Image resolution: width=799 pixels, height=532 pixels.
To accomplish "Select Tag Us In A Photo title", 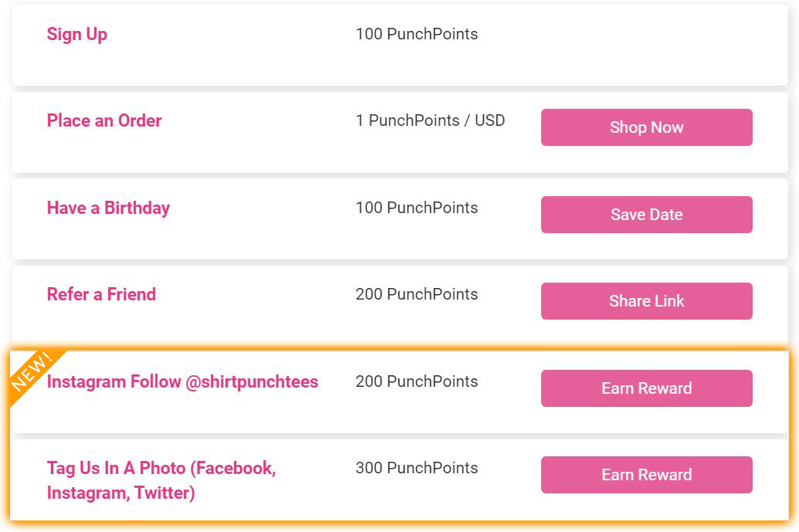I will (161, 479).
